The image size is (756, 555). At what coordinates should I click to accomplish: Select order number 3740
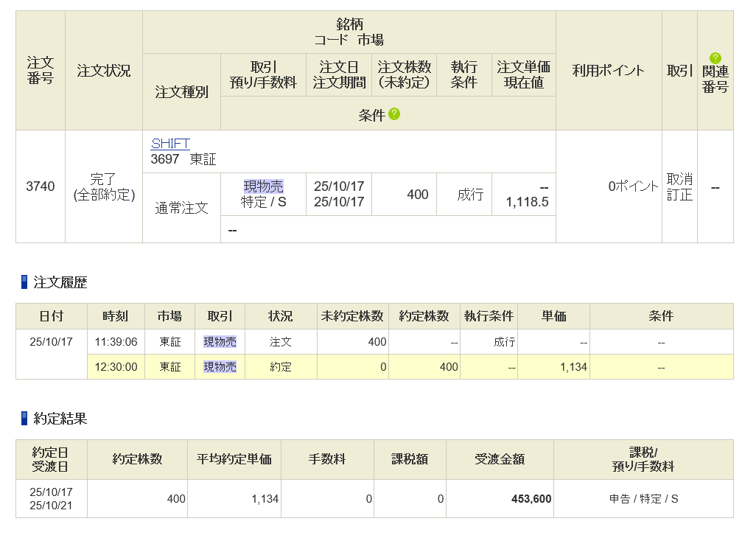(x=41, y=186)
